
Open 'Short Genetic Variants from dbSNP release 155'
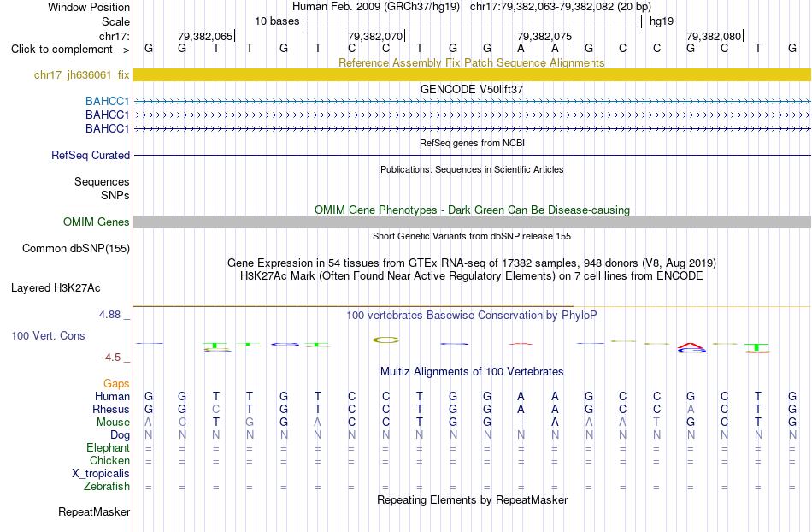[472, 236]
